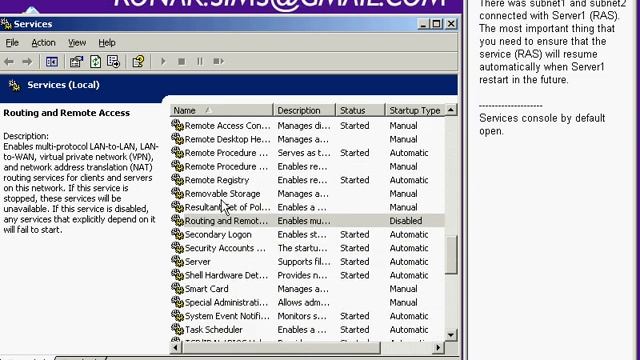
Task: Click the Start Service play icon
Action: tap(163, 62)
